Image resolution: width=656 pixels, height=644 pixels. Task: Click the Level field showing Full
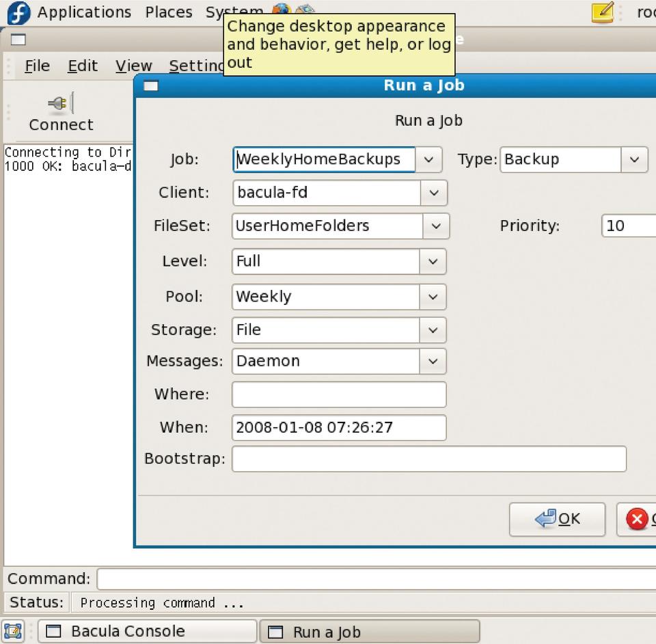326,262
